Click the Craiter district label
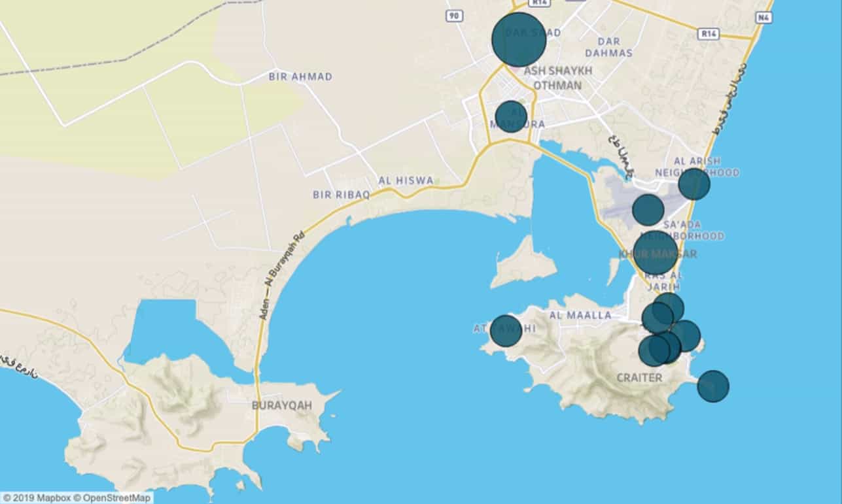Viewport: 842px width, 504px height. tap(639, 378)
